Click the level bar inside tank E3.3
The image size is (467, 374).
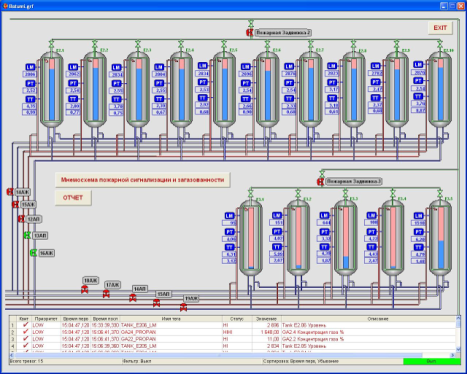pyautogui.click(x=346, y=238)
